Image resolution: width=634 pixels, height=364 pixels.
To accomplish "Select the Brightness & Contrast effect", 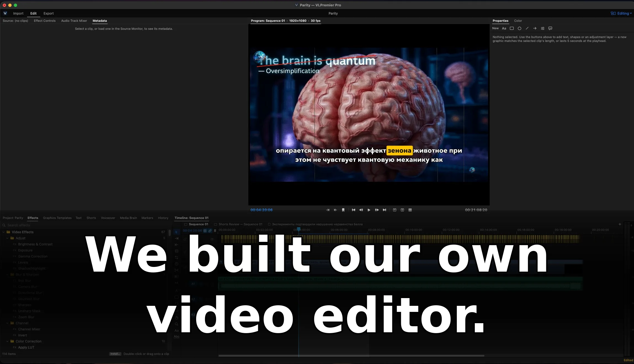I will (35, 244).
